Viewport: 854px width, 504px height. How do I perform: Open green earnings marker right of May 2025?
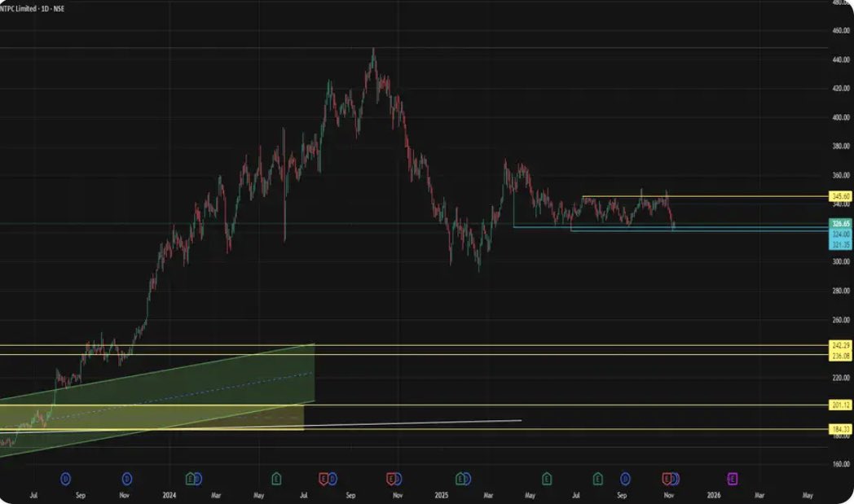(x=547, y=479)
